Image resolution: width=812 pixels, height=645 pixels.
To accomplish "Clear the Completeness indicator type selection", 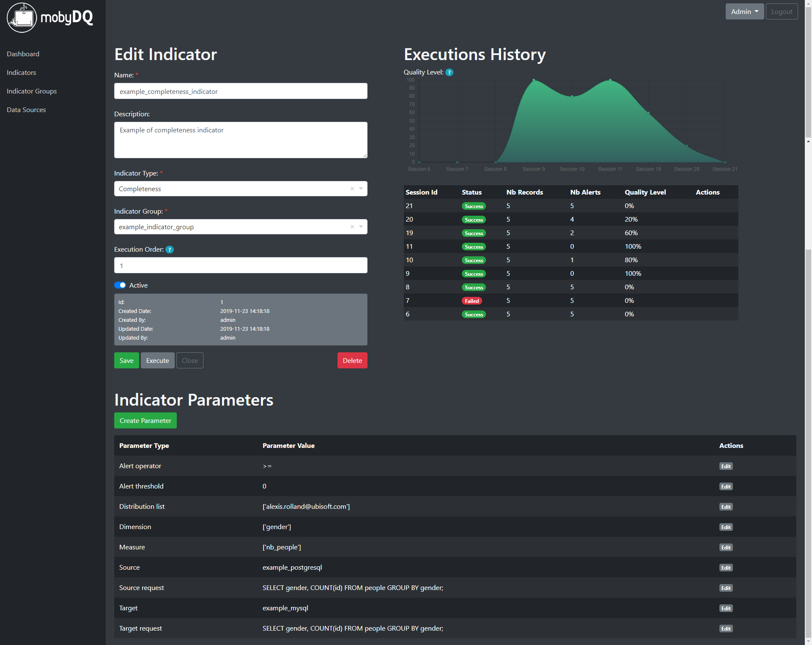I will (x=352, y=189).
